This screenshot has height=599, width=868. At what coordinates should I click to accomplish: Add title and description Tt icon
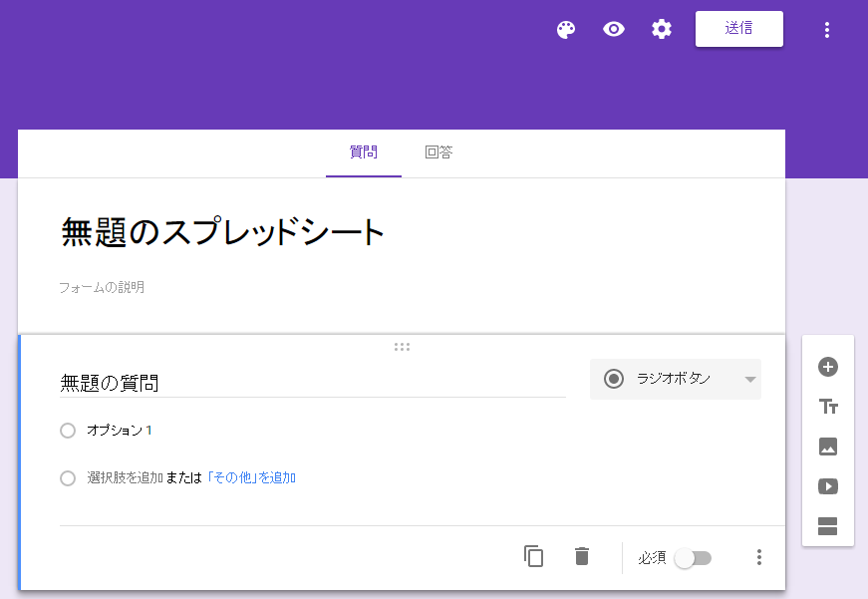coord(828,407)
